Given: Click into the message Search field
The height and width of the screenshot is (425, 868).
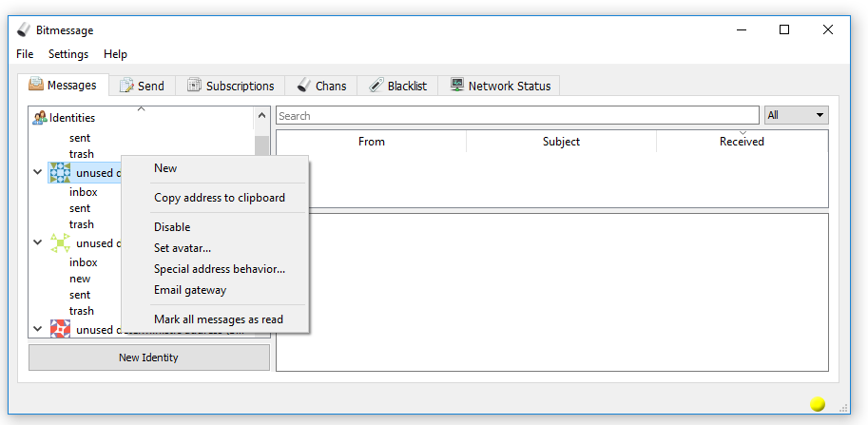Looking at the screenshot, I should [x=518, y=116].
